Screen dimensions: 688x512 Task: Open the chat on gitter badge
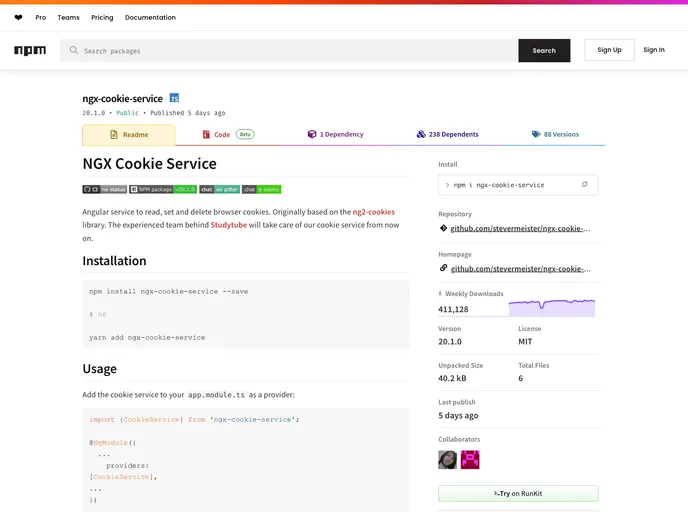click(219, 190)
